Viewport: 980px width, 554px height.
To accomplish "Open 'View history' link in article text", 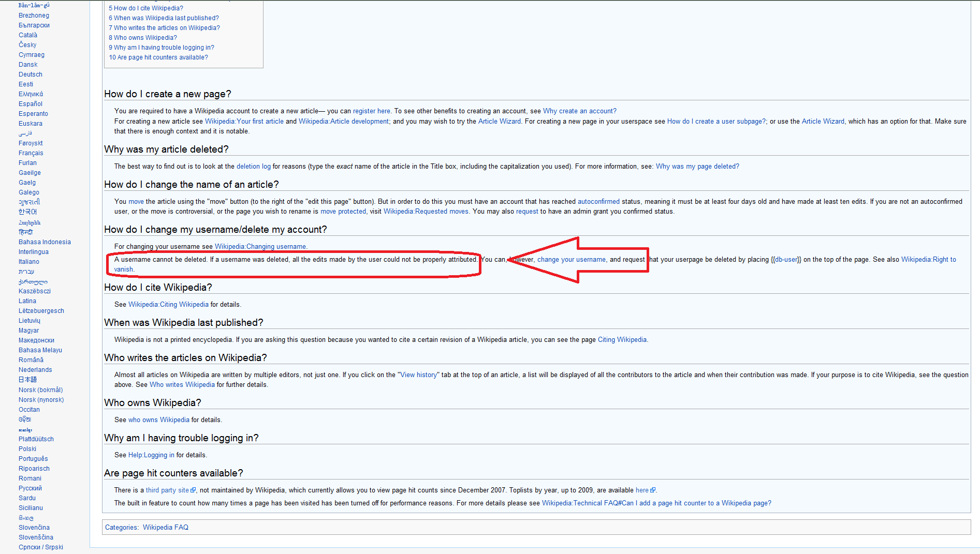I will pyautogui.click(x=418, y=375).
